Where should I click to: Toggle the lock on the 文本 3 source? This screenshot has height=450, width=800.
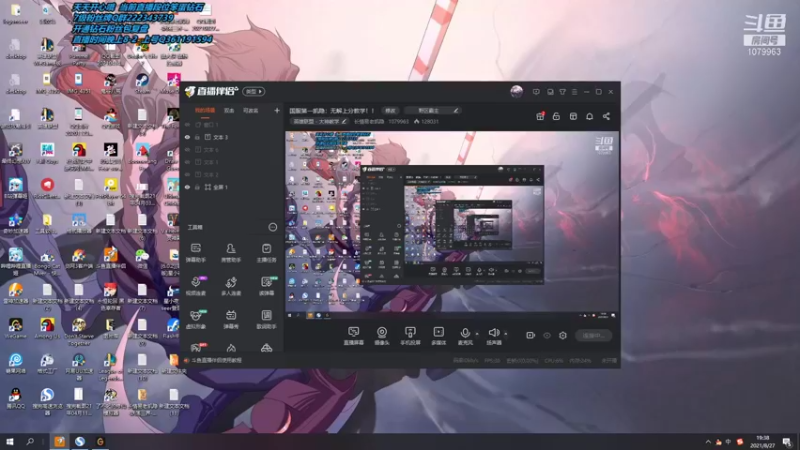(197, 137)
